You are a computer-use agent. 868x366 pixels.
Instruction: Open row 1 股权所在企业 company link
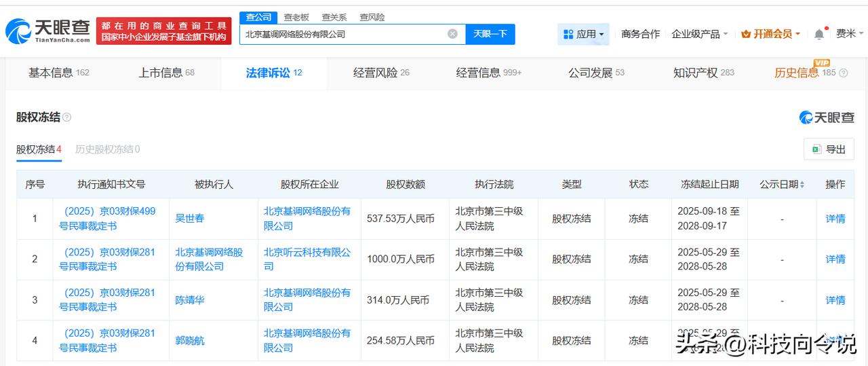(x=307, y=219)
